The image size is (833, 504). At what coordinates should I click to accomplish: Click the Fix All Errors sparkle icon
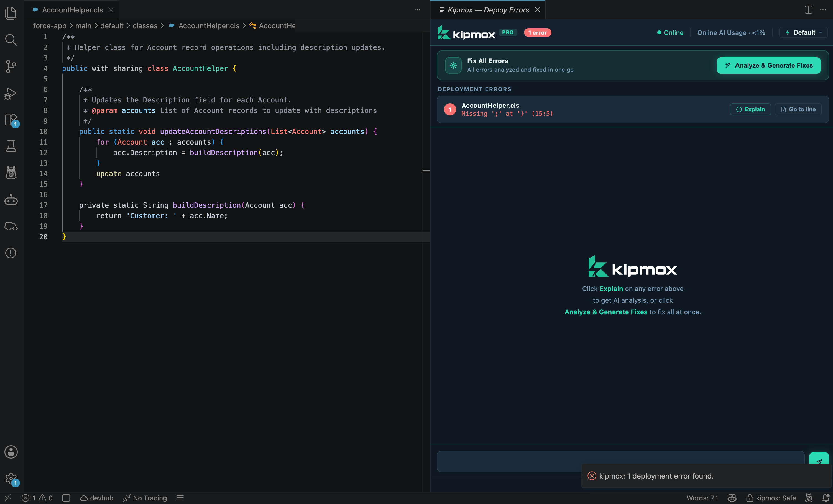(x=453, y=65)
